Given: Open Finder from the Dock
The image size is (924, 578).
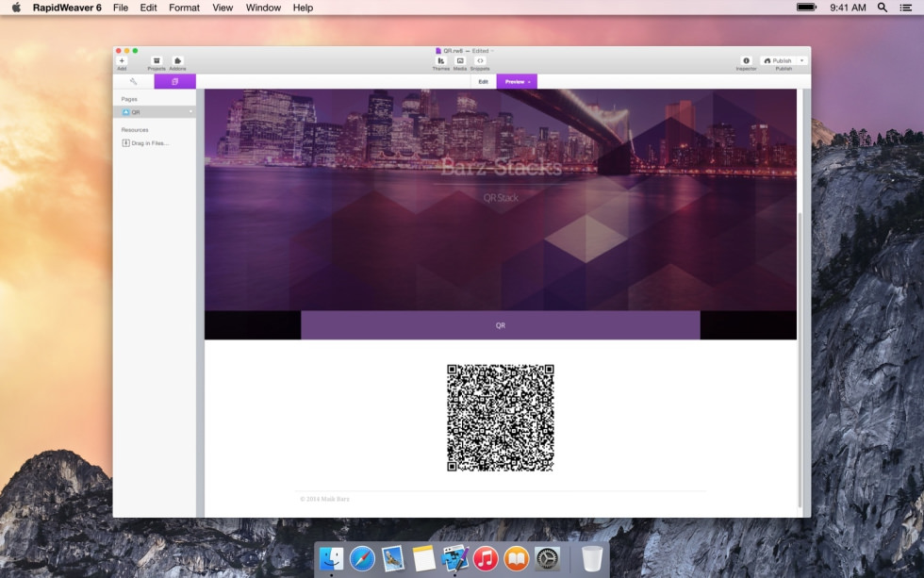Looking at the screenshot, I should [x=331, y=558].
